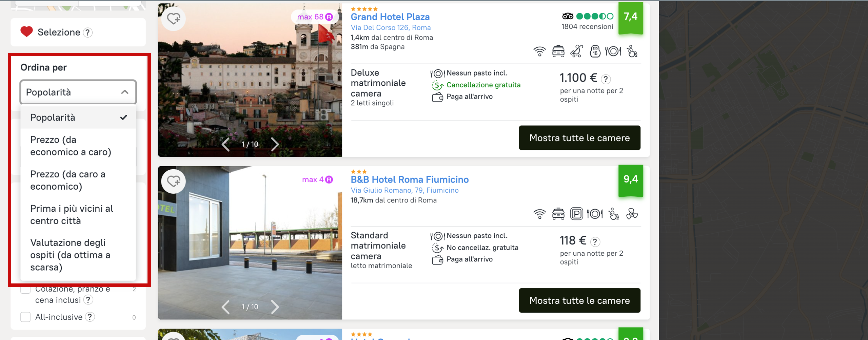Sort by Prezzo (da economico a caro)
868x340 pixels.
[71, 146]
